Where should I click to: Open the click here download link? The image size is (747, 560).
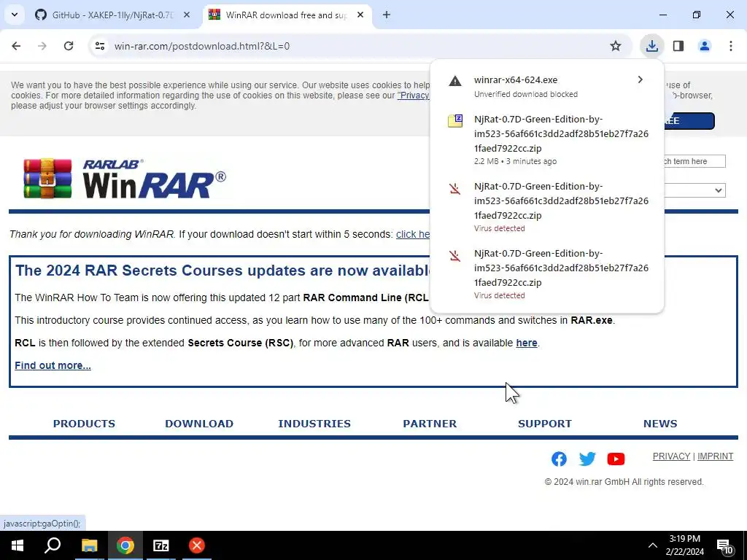click(413, 234)
